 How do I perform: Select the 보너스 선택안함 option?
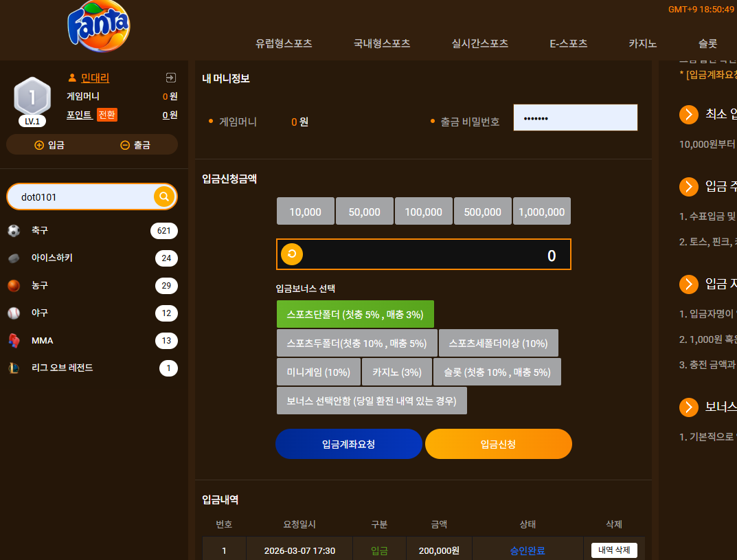(372, 401)
